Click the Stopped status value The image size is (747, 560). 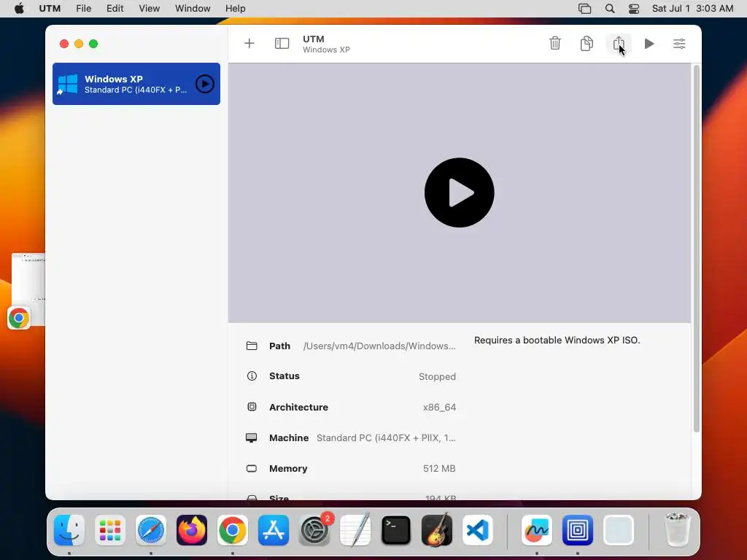tap(438, 377)
